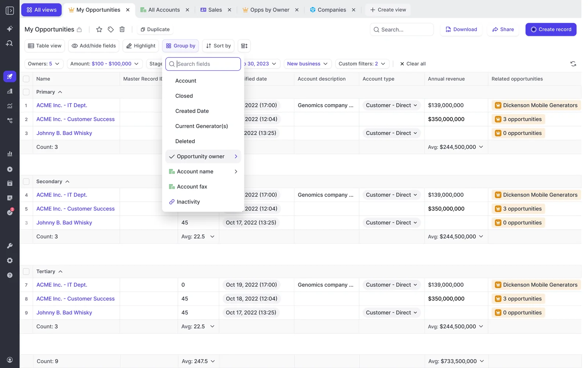Click the play circle icon in sidebar
The image size is (588, 368).
pyautogui.click(x=10, y=169)
